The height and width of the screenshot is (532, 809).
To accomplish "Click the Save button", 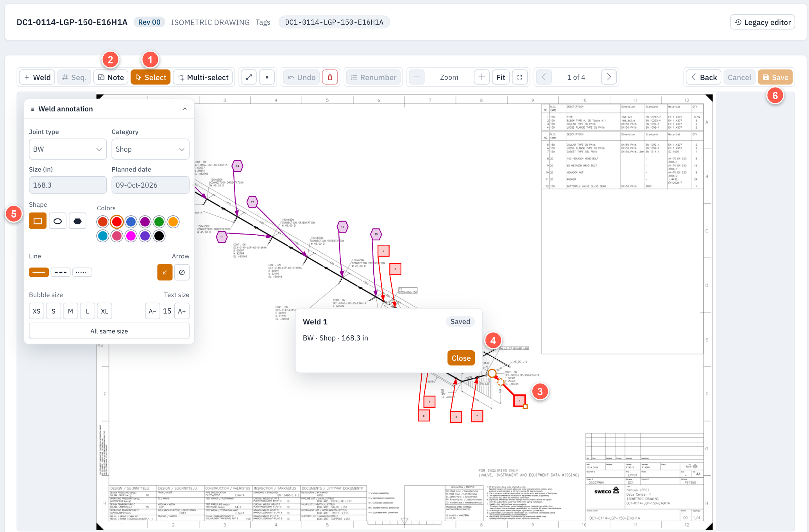I will click(x=775, y=77).
